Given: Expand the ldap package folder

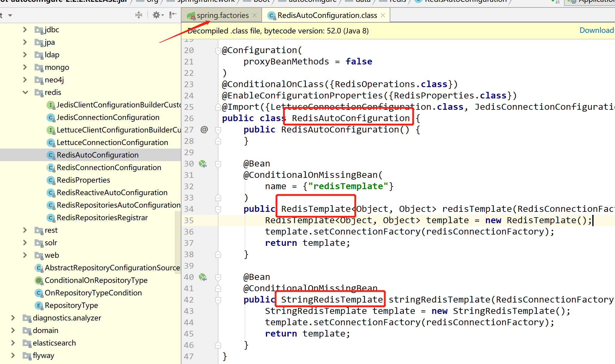Looking at the screenshot, I should (25, 55).
